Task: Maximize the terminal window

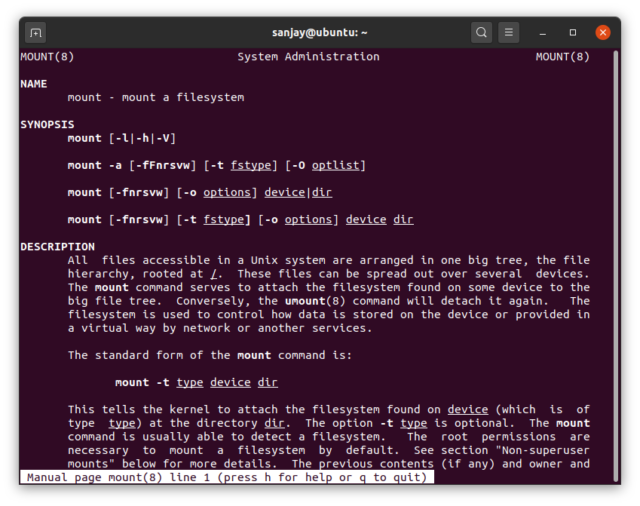Action: point(573,32)
